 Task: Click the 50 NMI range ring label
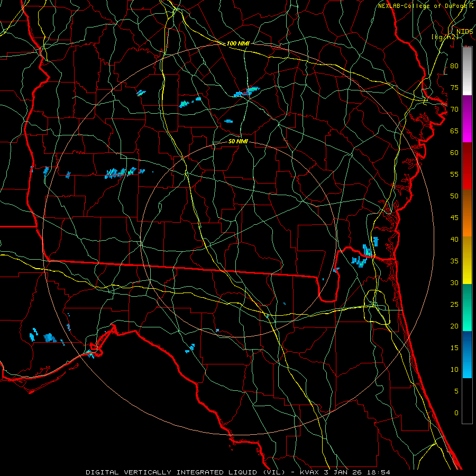pyautogui.click(x=238, y=141)
